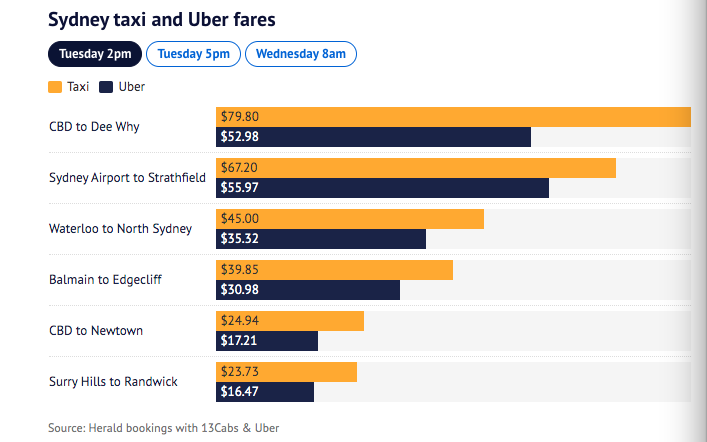This screenshot has width=707, height=442.
Task: Click Balmain to Edgecliff taxi bar
Action: pos(335,269)
